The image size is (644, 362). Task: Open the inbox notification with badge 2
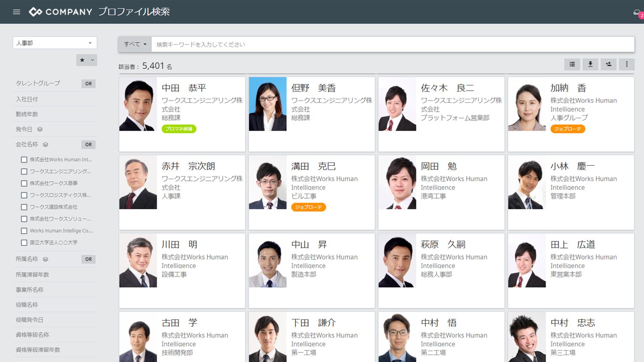(x=636, y=12)
